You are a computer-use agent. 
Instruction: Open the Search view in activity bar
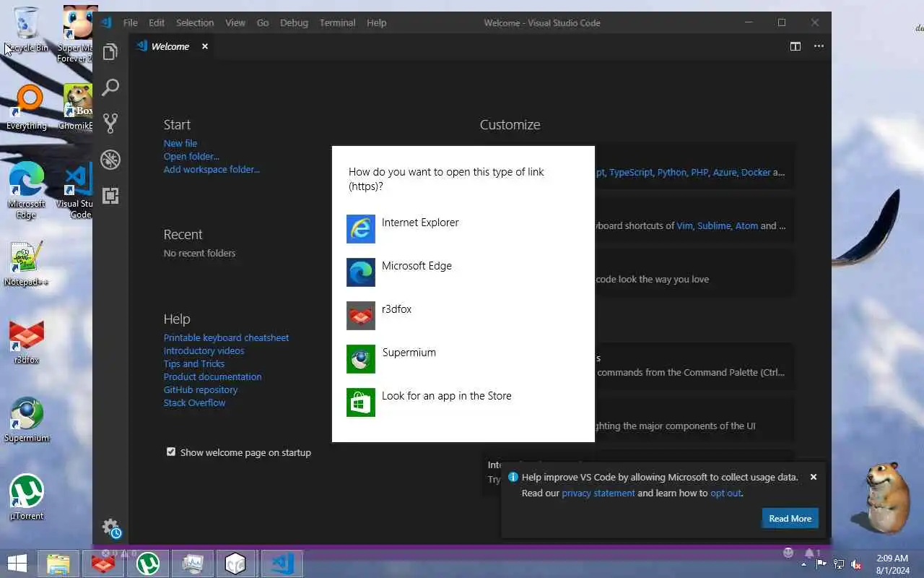coord(110,87)
